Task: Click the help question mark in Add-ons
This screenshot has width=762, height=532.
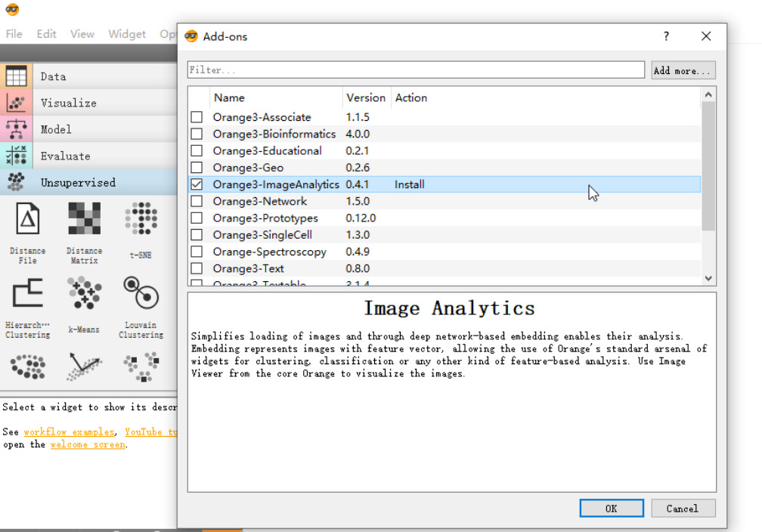Action: click(666, 36)
